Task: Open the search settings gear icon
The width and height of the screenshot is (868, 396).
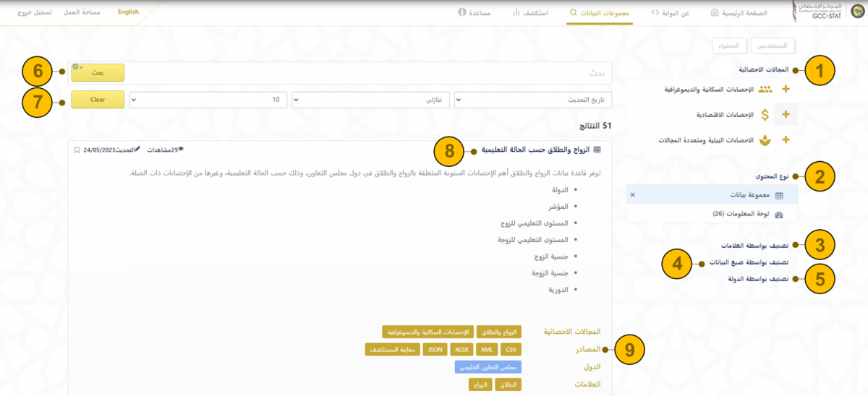Action: pyautogui.click(x=77, y=67)
